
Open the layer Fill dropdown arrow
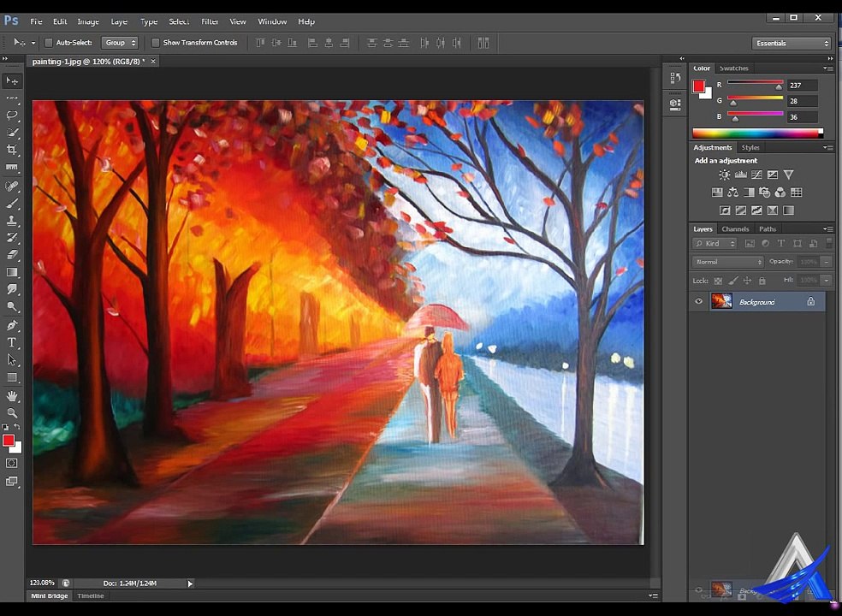(827, 280)
